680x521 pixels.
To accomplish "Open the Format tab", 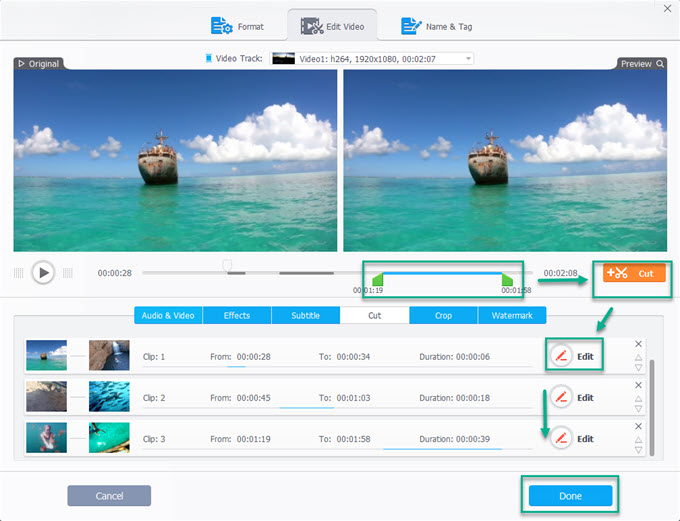I will 237,26.
